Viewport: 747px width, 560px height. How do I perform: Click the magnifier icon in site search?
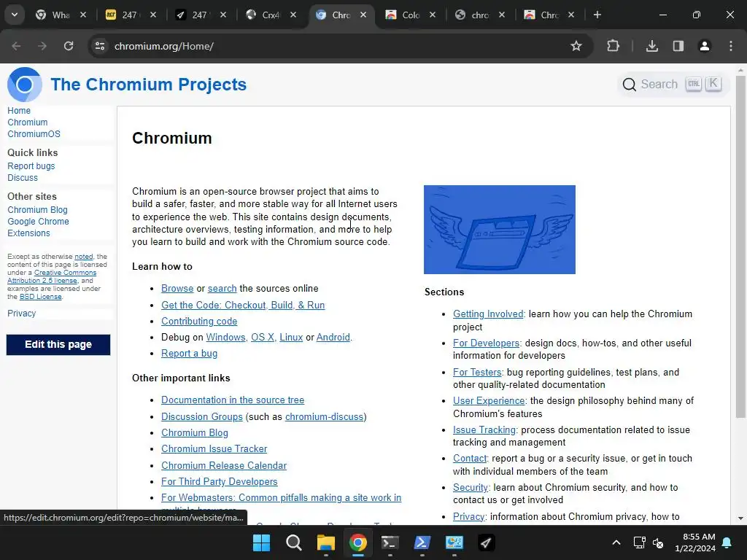tap(630, 85)
